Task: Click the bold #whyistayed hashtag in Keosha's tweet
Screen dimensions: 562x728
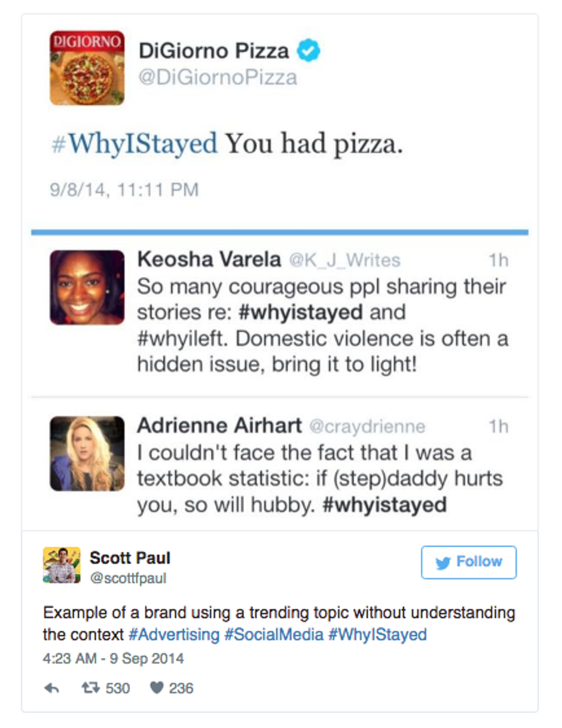Action: pos(300,312)
